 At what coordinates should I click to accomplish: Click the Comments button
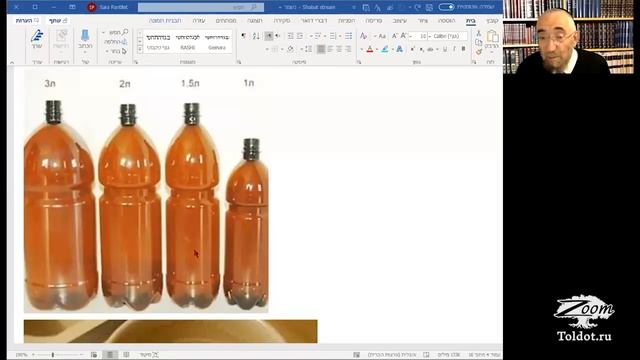click(27, 20)
